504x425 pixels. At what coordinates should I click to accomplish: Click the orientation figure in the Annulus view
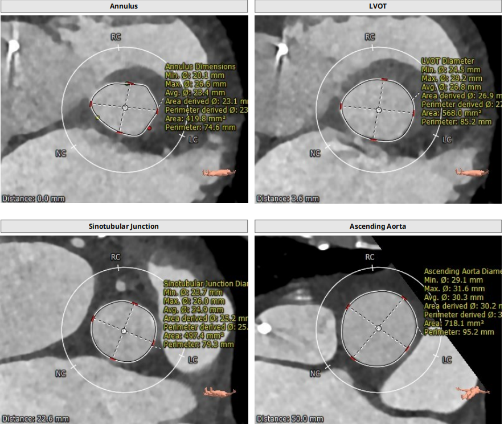click(219, 173)
